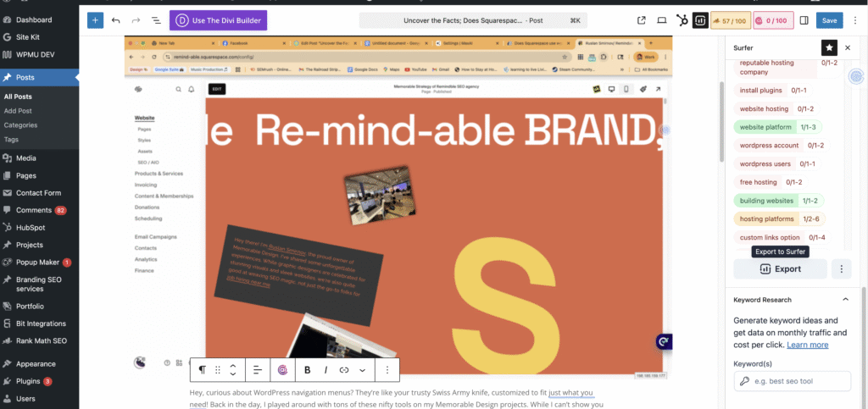Image resolution: width=868 pixels, height=409 pixels.
Task: Click Use The Divi Builder button
Action: (219, 19)
